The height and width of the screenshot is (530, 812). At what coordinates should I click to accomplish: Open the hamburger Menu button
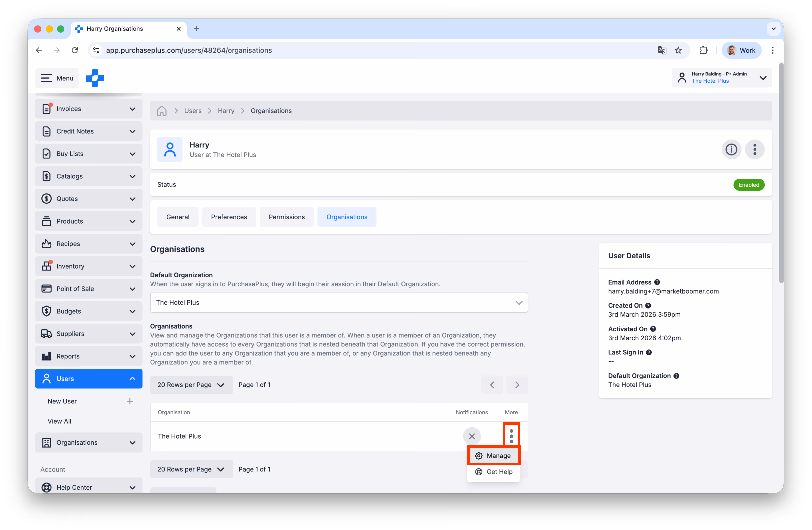coord(57,78)
